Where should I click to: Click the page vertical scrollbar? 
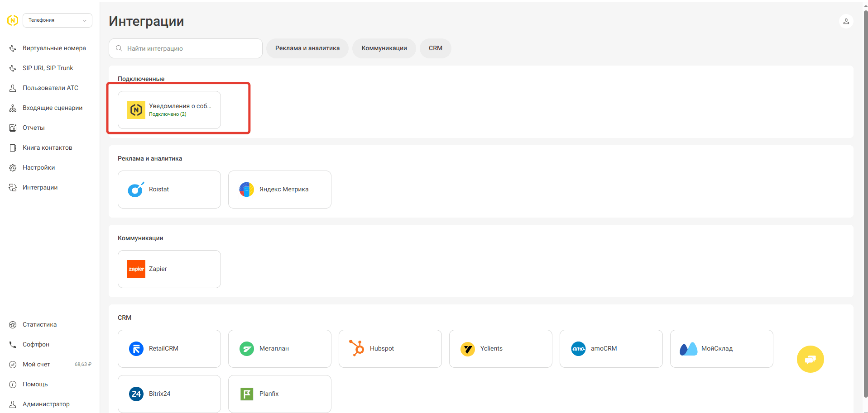[x=865, y=204]
